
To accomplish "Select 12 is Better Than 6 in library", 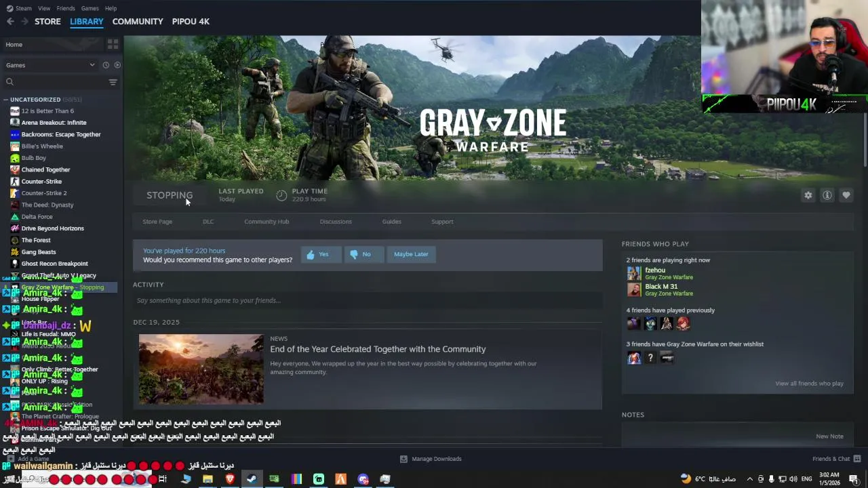I will click(x=47, y=111).
